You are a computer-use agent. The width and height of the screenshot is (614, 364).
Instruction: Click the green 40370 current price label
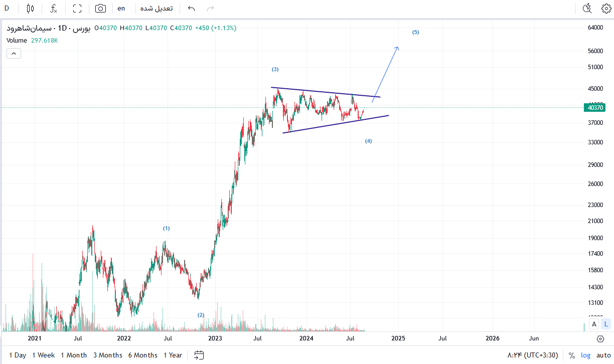pyautogui.click(x=595, y=107)
